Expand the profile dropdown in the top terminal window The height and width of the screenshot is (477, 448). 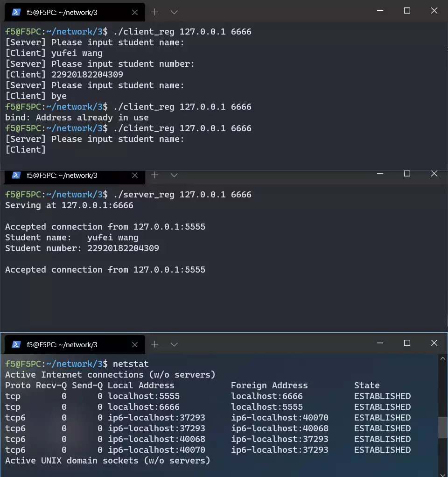click(x=174, y=12)
